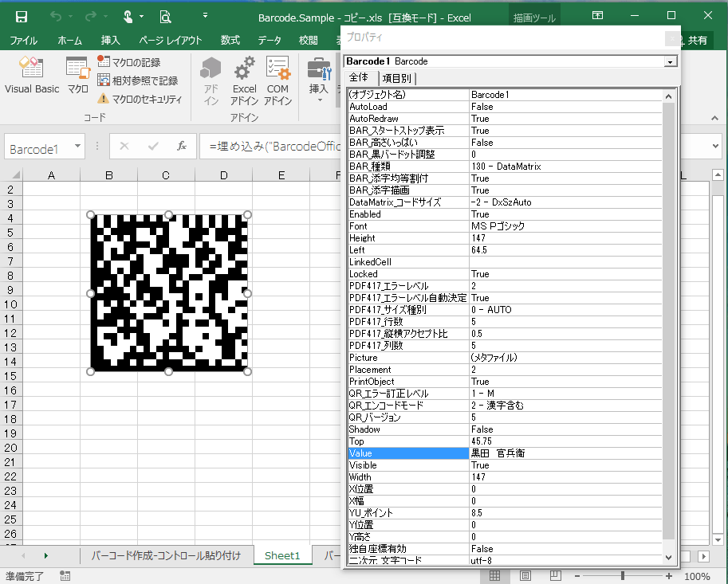The width and height of the screenshot is (728, 584).
Task: Open マクロのセキュリティ settings
Action: [x=140, y=100]
